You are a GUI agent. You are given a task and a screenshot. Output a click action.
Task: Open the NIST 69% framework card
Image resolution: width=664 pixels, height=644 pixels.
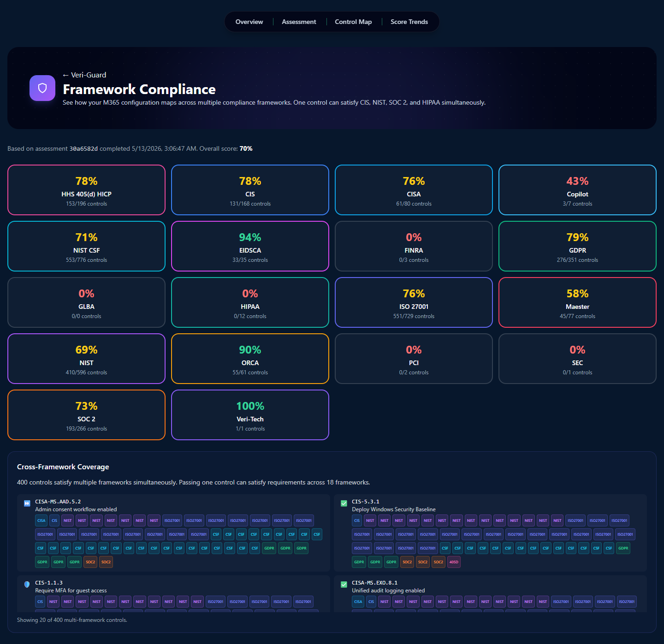pyautogui.click(x=86, y=359)
